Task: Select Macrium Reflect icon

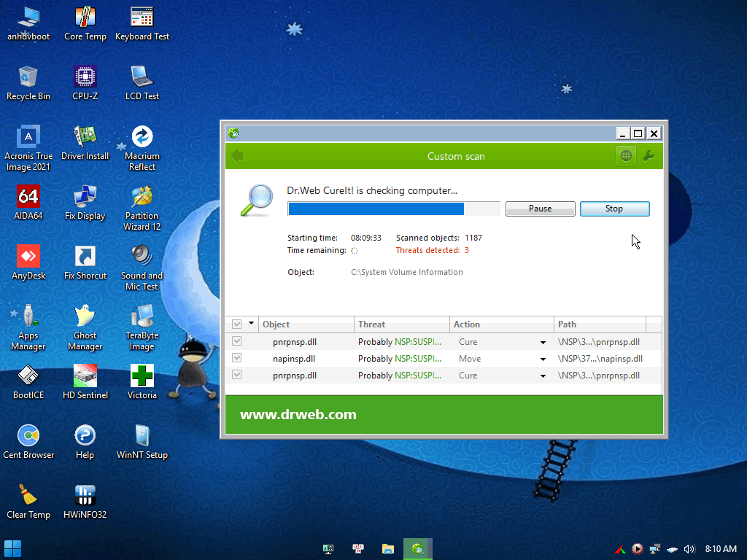Action: pos(142,147)
